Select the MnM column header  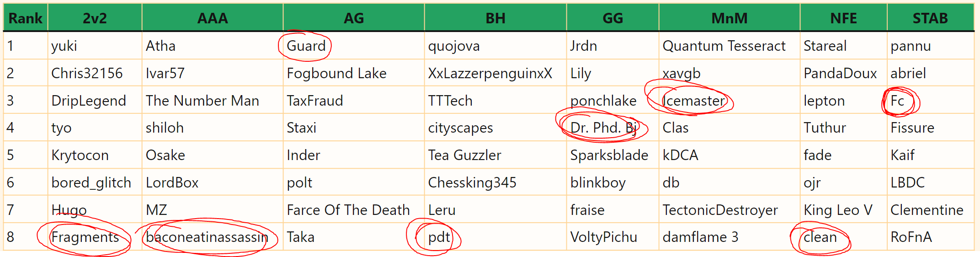pos(730,18)
